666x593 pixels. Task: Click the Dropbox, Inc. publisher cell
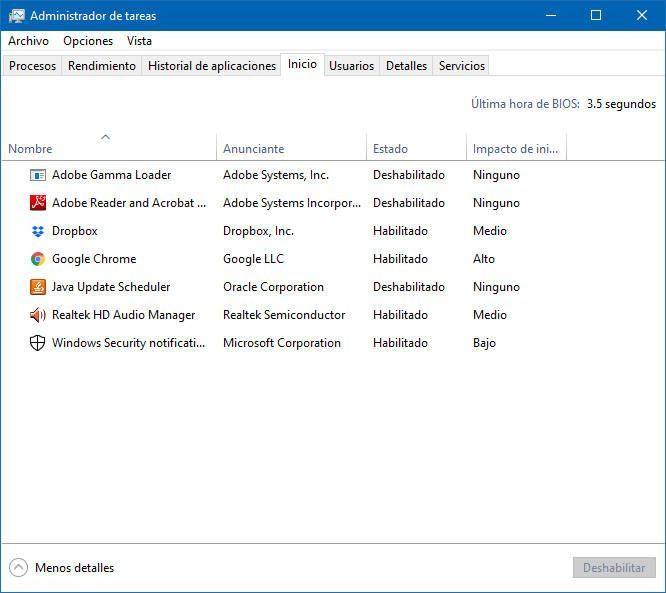pyautogui.click(x=258, y=231)
